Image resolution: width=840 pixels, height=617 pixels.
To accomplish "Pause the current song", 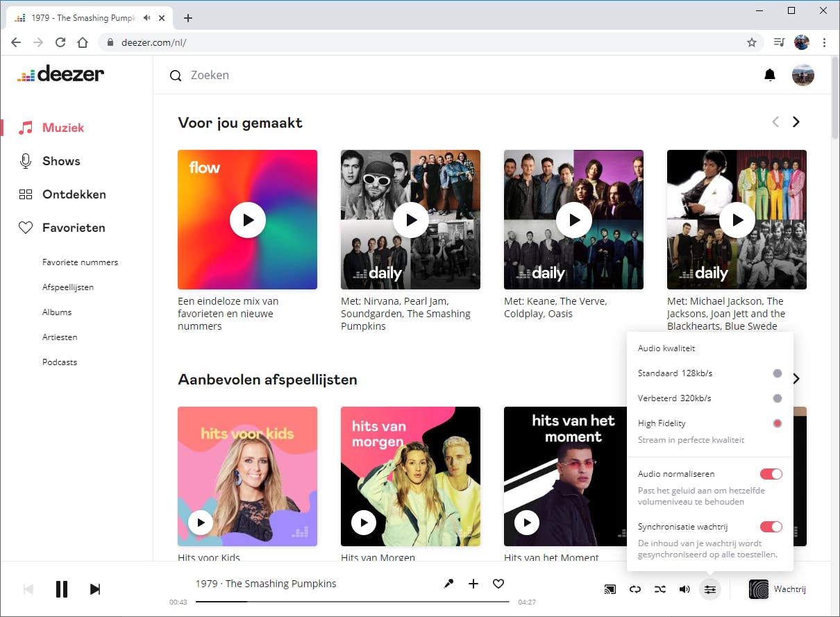I will coord(62,589).
